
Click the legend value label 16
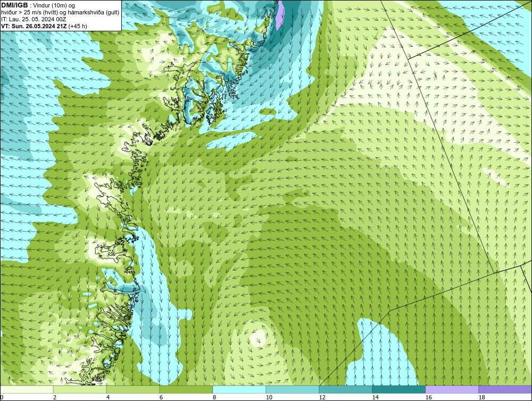428,397
